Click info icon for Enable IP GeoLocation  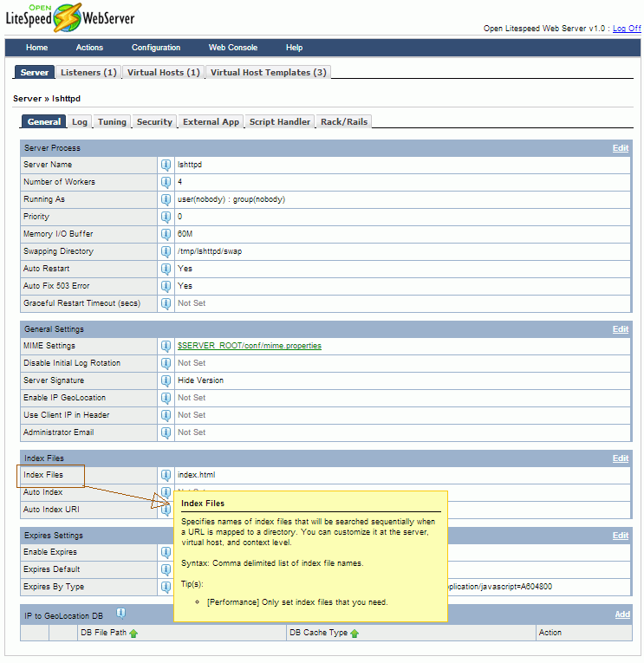point(166,399)
